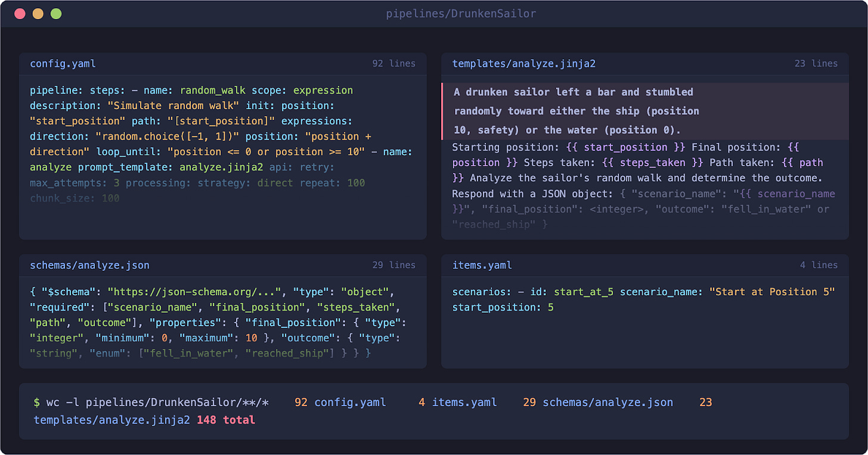Click the 92 lines label on config.yaml

pyautogui.click(x=394, y=63)
